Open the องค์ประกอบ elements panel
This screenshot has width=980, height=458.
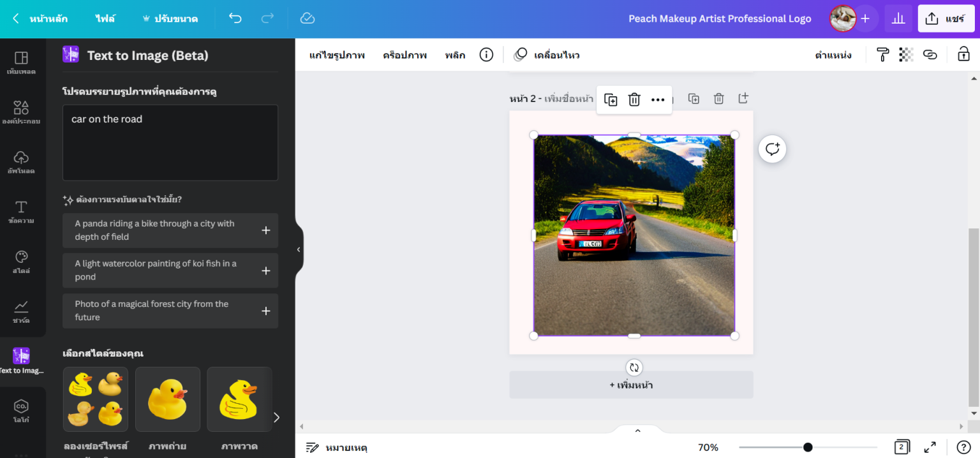[21, 112]
